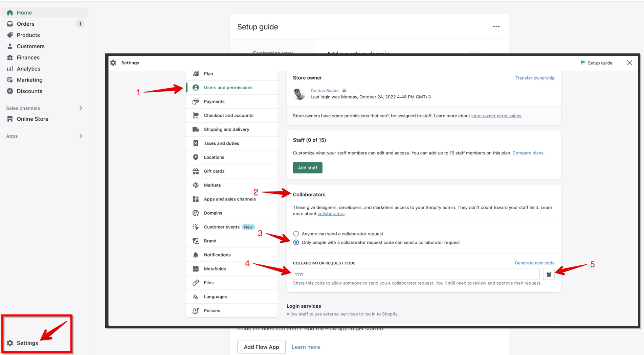The height and width of the screenshot is (355, 644).
Task: Click the clipboard copy icon beside the code
Action: 549,274
